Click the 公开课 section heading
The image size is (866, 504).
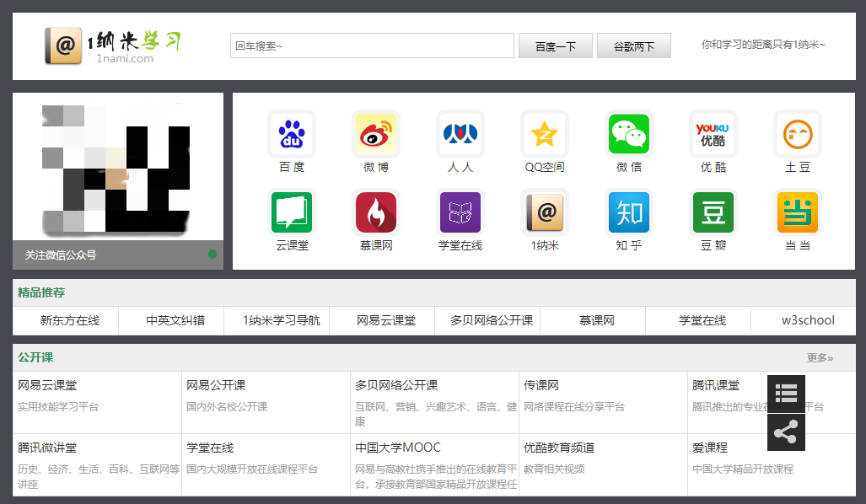[x=35, y=357]
